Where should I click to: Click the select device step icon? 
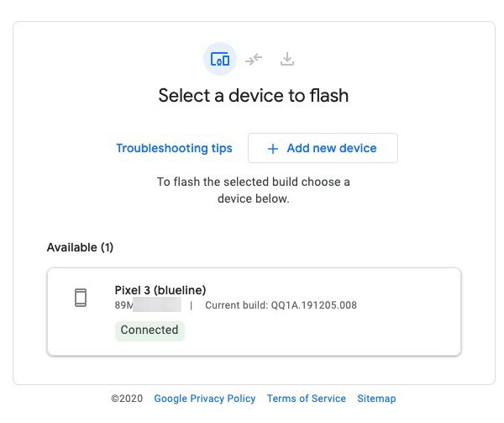coord(220,60)
